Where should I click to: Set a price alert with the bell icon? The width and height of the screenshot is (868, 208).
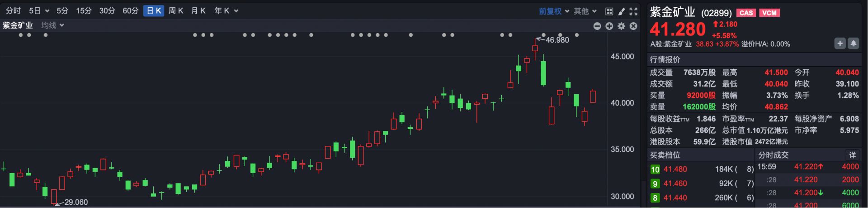coord(853,44)
